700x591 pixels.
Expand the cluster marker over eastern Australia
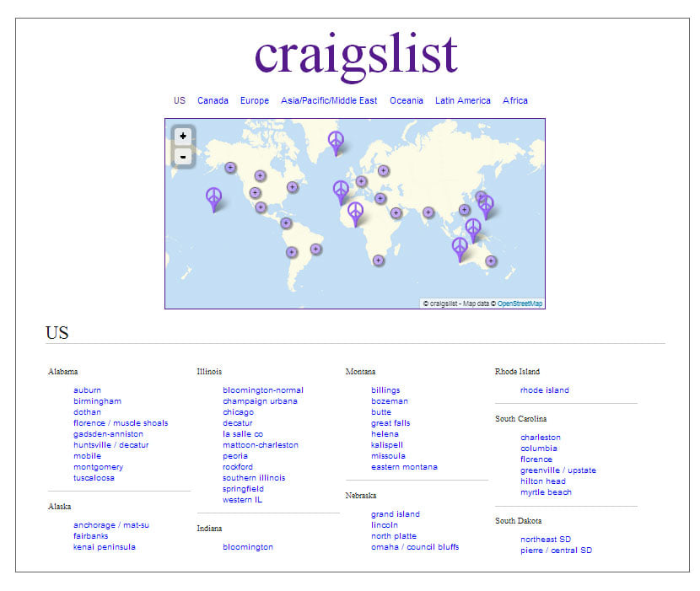pyautogui.click(x=491, y=261)
